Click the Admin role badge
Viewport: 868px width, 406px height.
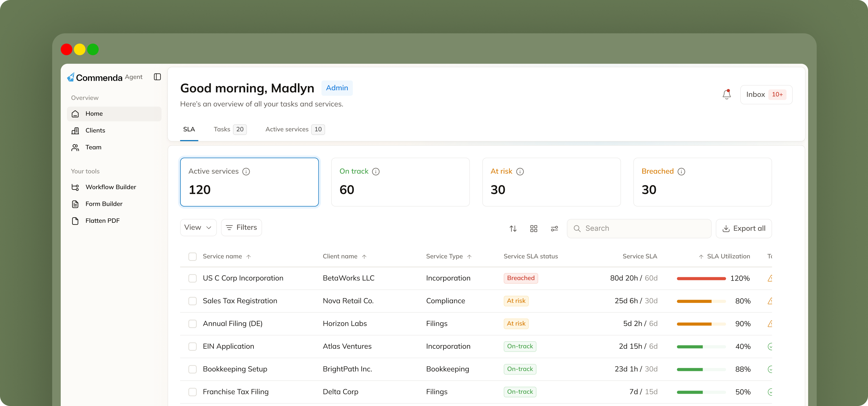[x=337, y=88]
